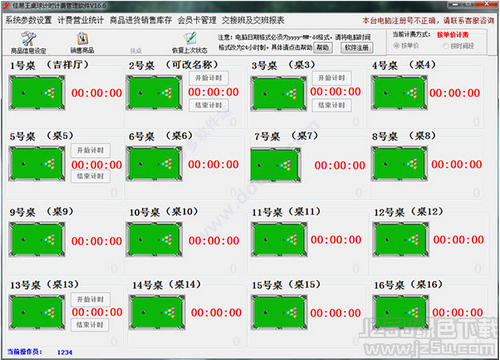Select the 4号桌 billiard table image
Screen dimensions: 500x360
[x=399, y=93]
